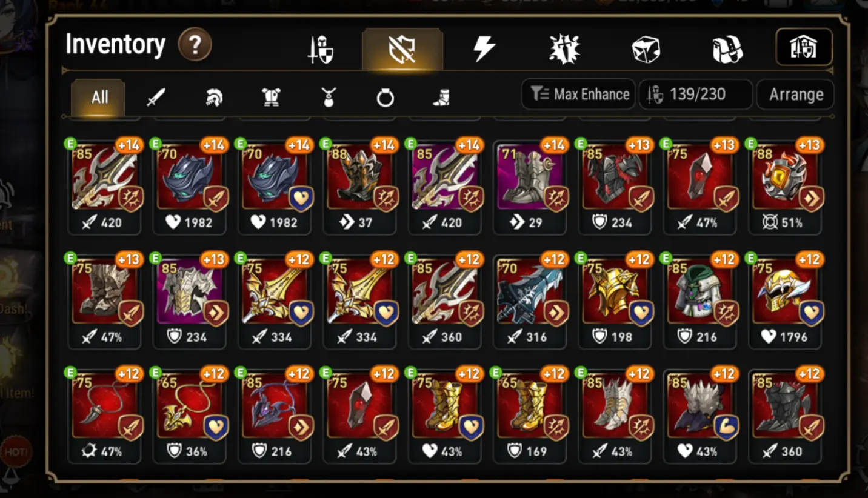Filter by boots icon
The image size is (868, 498).
[x=442, y=98]
